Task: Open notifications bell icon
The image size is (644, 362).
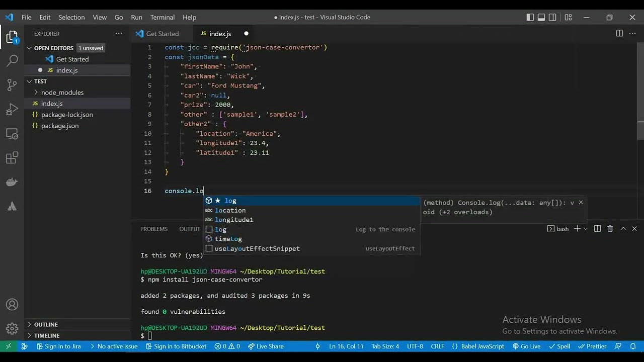Action: coord(632,346)
